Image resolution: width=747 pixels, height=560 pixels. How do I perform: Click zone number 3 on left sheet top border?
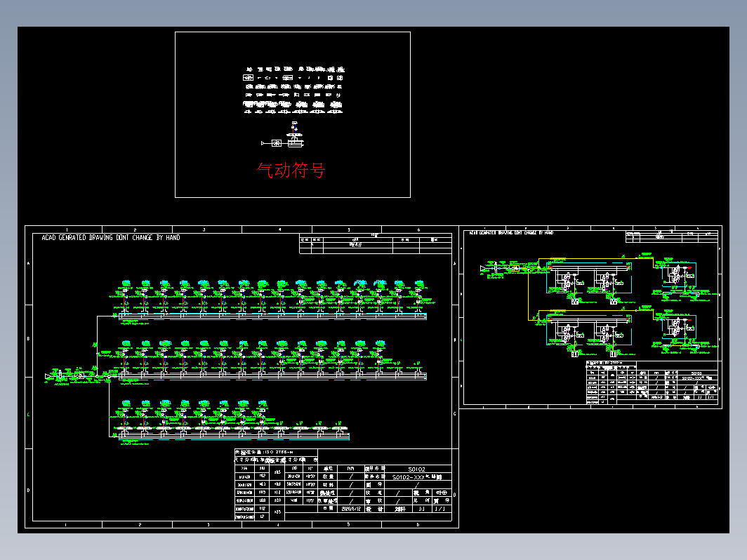click(x=204, y=229)
